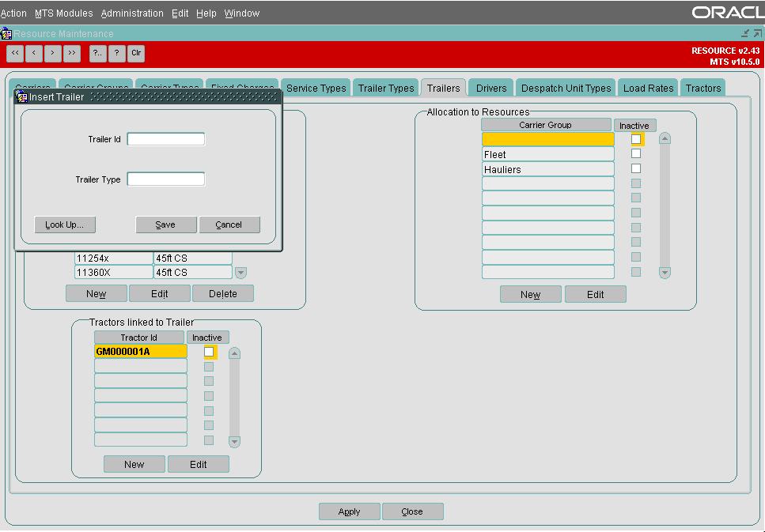
Task: Click Edit in Allocation to Resources
Action: click(595, 295)
